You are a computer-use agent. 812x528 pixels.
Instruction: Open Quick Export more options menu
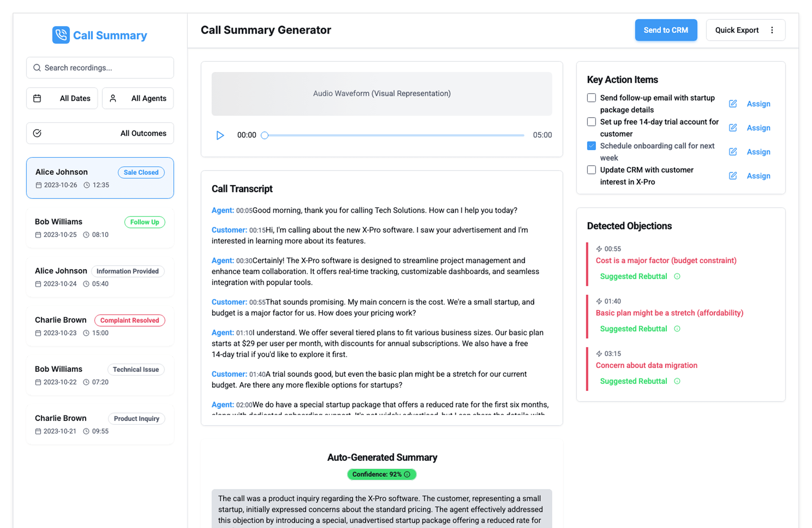pos(772,30)
